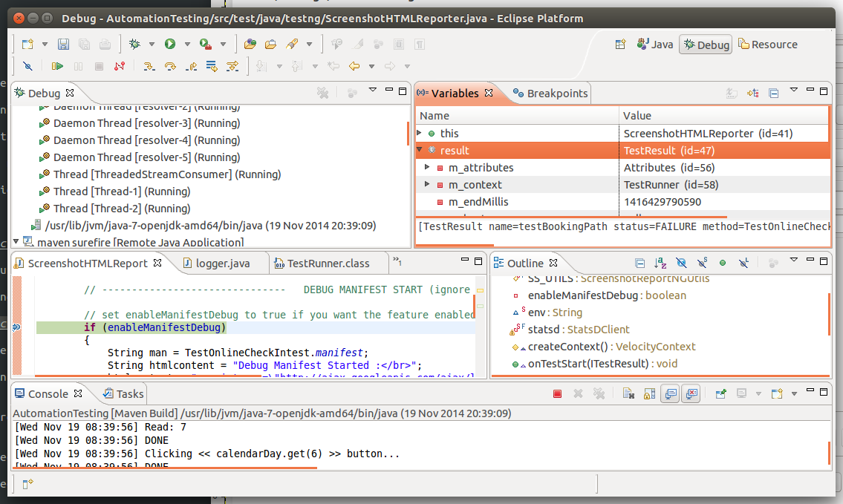Select the Outline view tab
Image resolution: width=843 pixels, height=504 pixels.
coord(525,264)
